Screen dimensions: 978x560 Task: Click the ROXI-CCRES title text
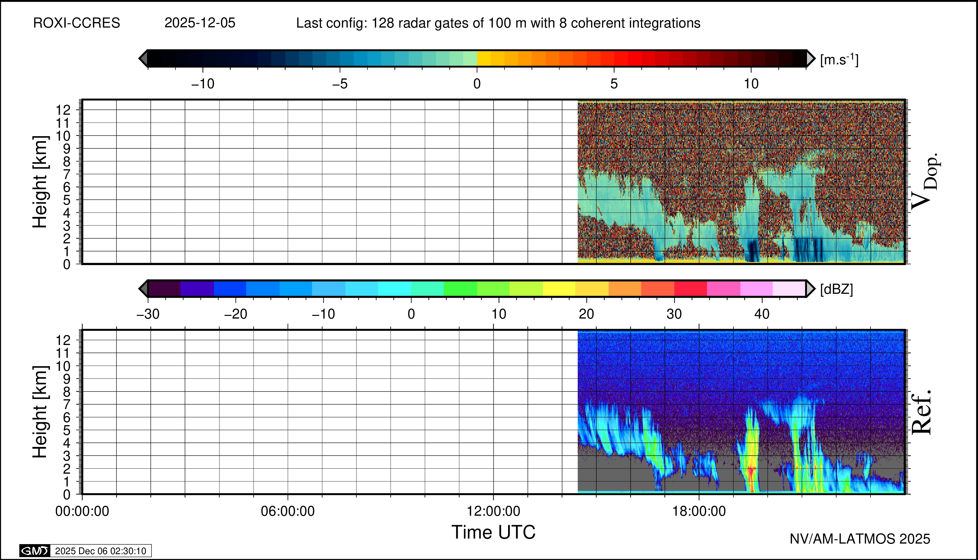click(77, 23)
